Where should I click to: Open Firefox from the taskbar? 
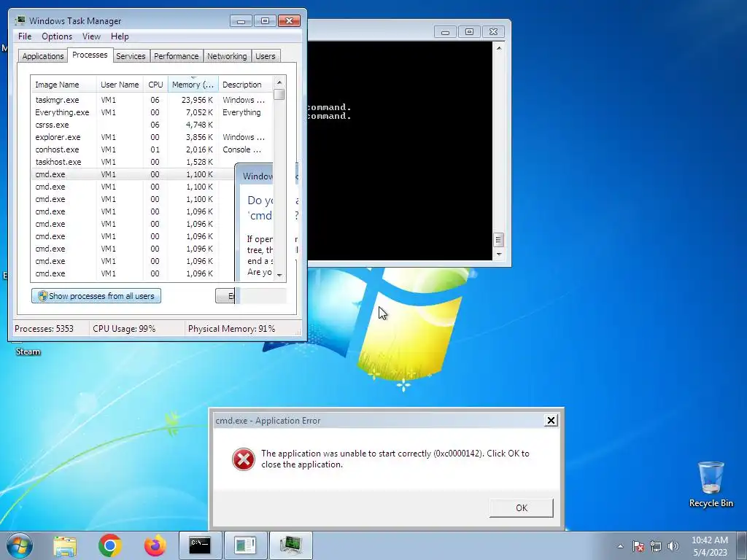point(155,545)
